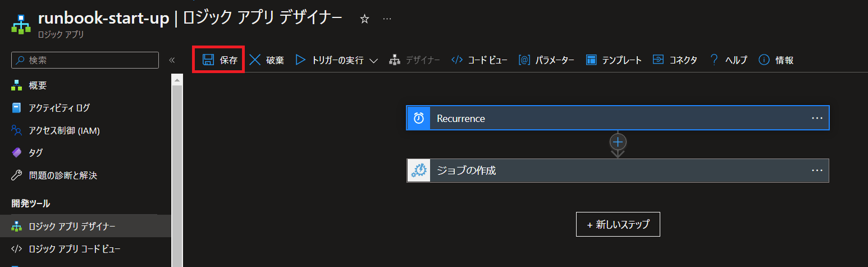Click the 情報 info circle icon
Image resolution: width=868 pixels, height=267 pixels.
(x=764, y=60)
